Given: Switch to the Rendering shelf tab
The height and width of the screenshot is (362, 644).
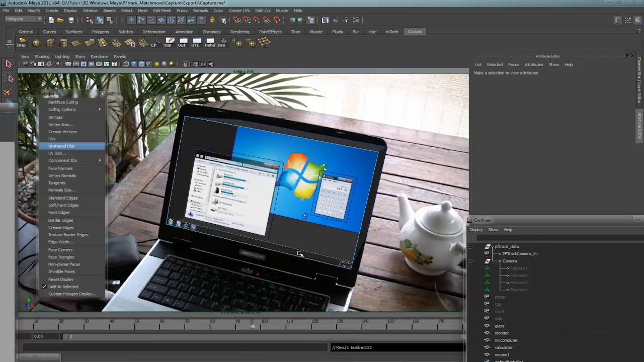Looking at the screenshot, I should (x=239, y=32).
